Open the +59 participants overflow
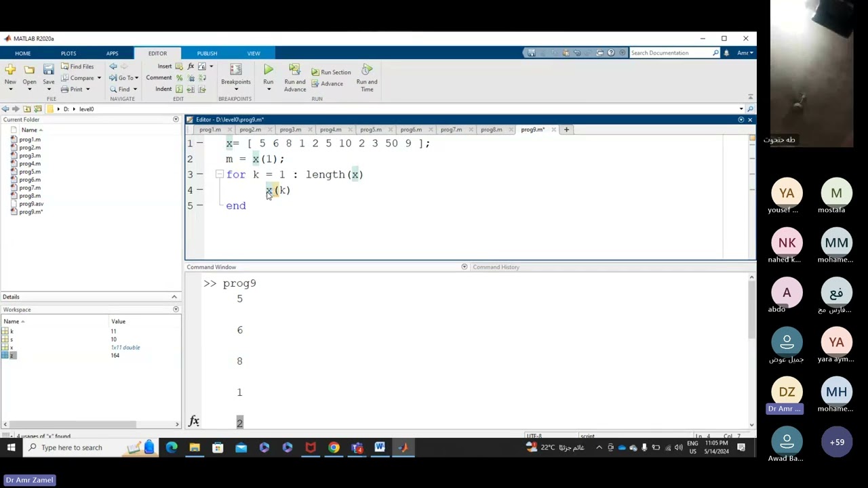 pos(837,443)
